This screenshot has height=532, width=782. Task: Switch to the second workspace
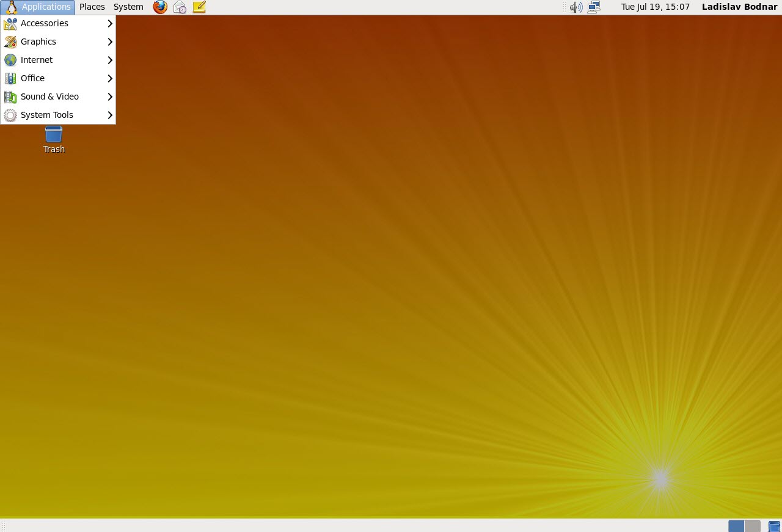coord(753,526)
